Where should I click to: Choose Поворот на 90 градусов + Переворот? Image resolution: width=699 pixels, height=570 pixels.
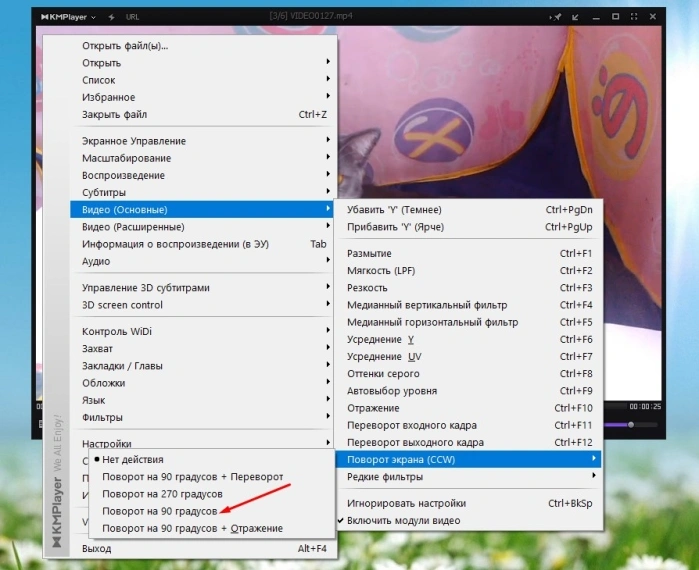pos(211,477)
